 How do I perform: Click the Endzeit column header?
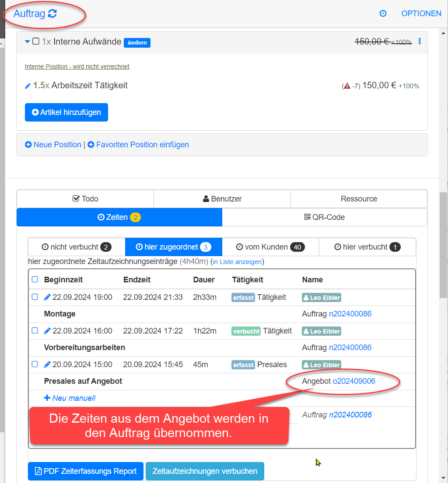[x=137, y=280]
